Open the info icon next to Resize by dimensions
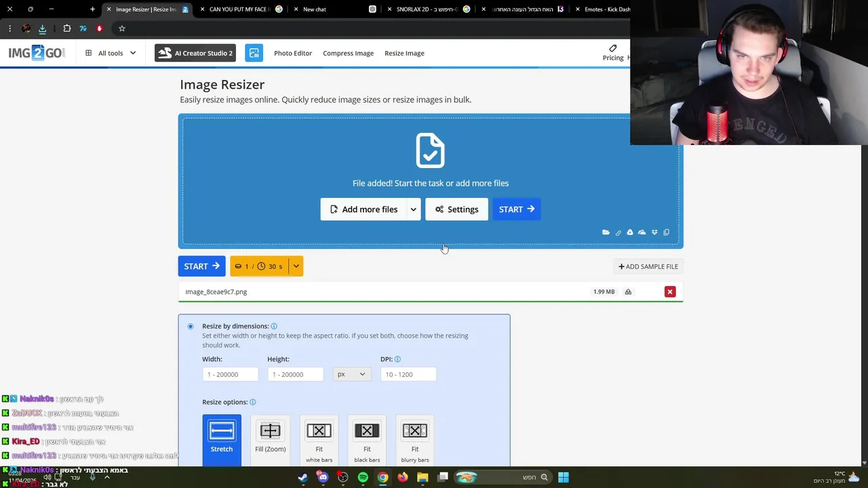Screen dimensions: 868x488 click(274, 326)
